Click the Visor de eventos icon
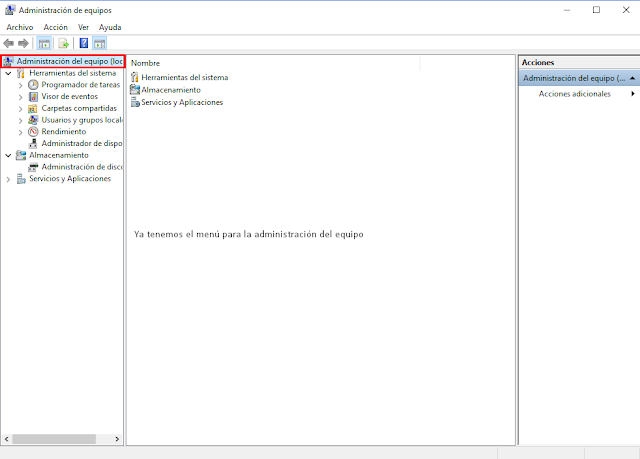This screenshot has width=640, height=459. [x=33, y=97]
